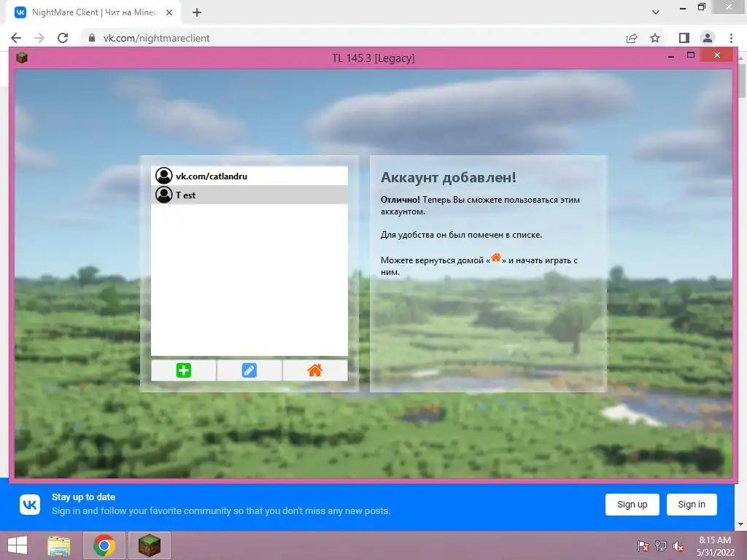The image size is (747, 560).
Task: Click the TL launcher block icon in title bar
Action: point(21,58)
